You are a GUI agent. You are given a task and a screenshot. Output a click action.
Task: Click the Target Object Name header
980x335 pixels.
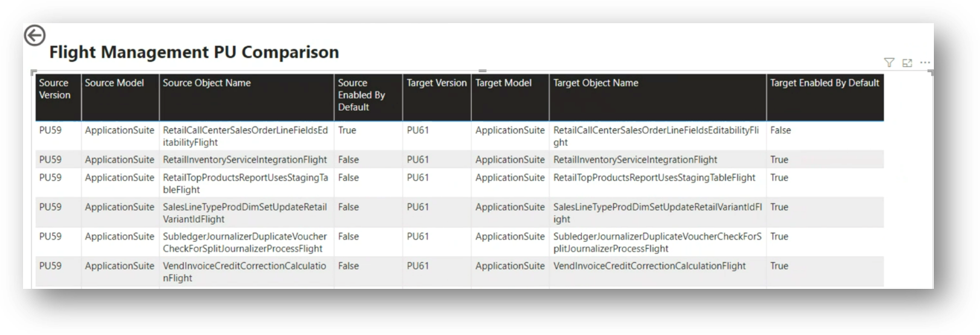pyautogui.click(x=596, y=83)
